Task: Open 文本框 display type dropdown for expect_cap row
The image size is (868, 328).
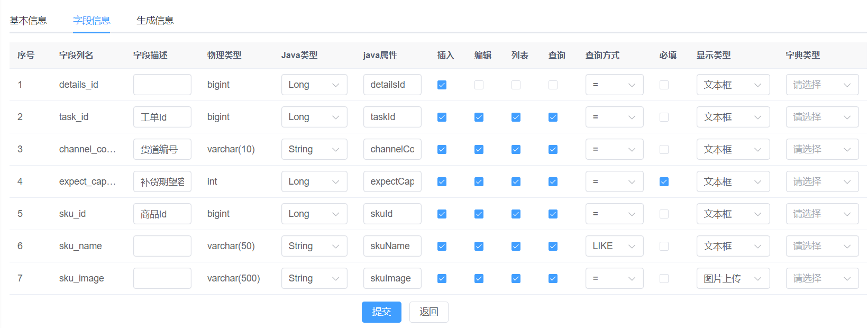Action: [732, 182]
